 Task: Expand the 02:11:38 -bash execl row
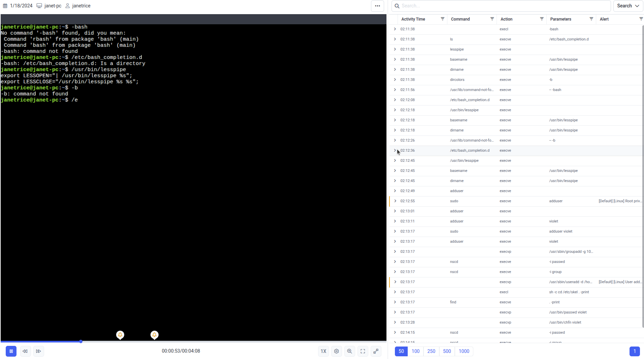tap(395, 29)
